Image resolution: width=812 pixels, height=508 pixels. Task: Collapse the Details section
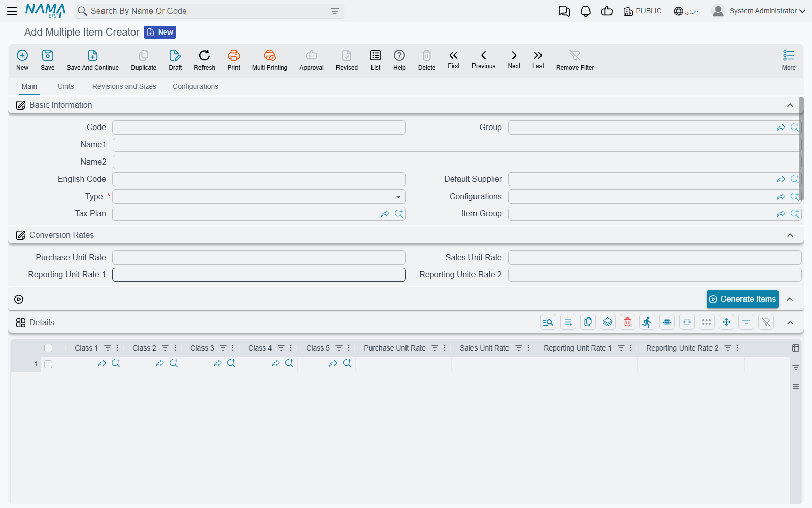(790, 323)
